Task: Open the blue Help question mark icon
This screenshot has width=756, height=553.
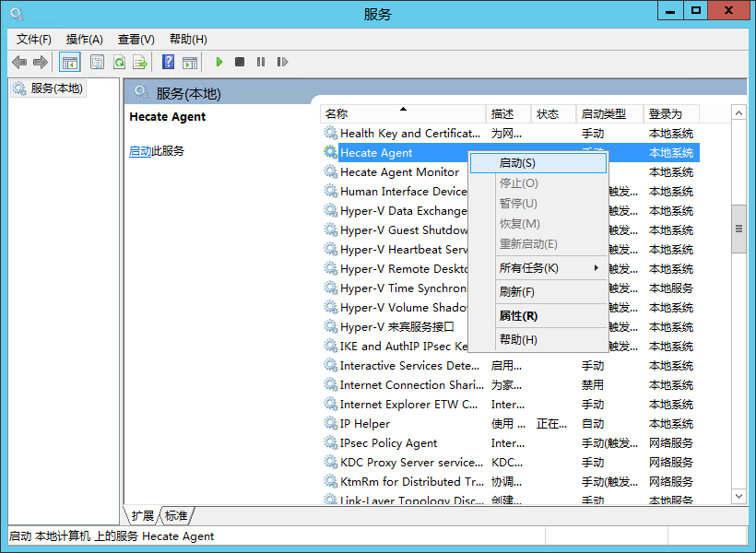Action: pos(168,62)
